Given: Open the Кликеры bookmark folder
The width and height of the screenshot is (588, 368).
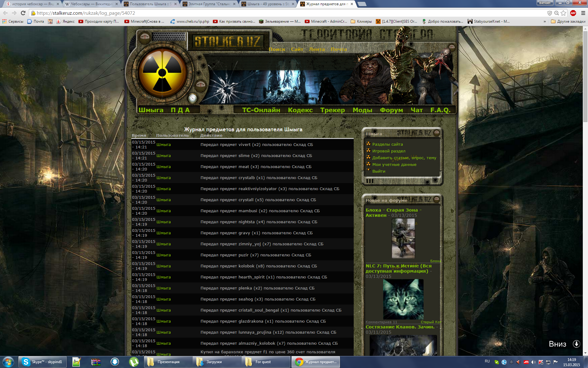Looking at the screenshot, I should [361, 21].
